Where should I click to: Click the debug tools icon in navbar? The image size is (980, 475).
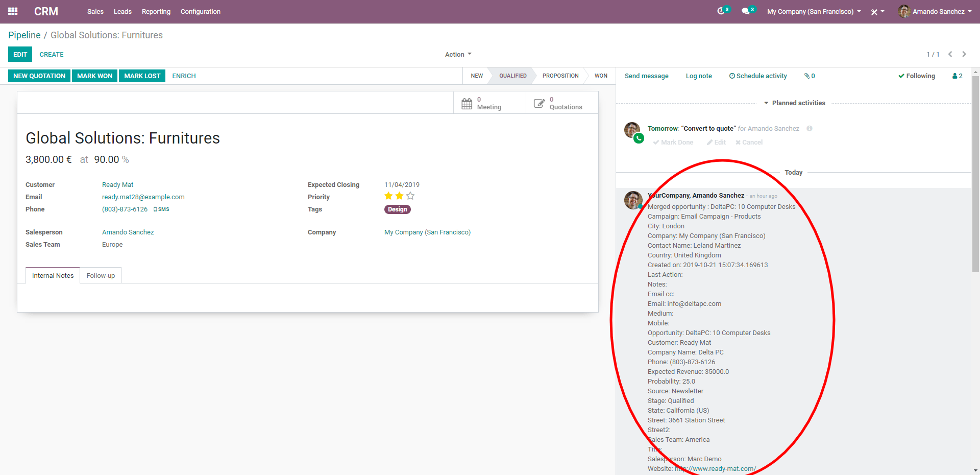(875, 12)
